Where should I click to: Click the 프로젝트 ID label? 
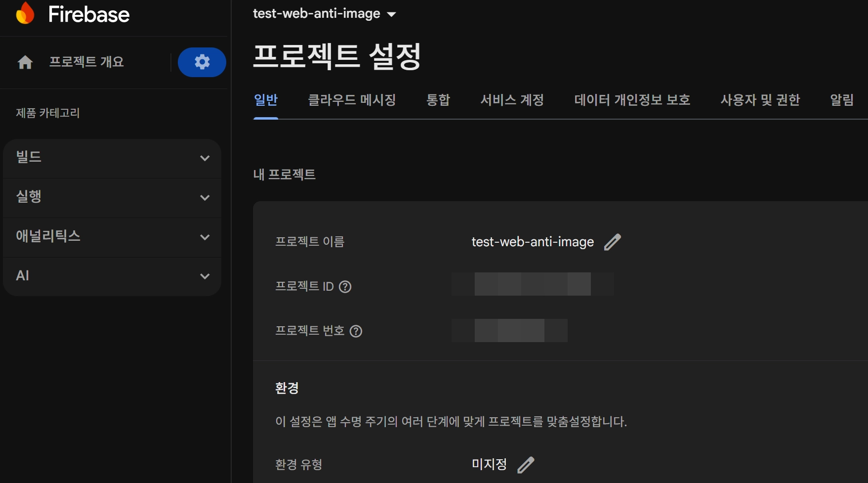(x=305, y=287)
